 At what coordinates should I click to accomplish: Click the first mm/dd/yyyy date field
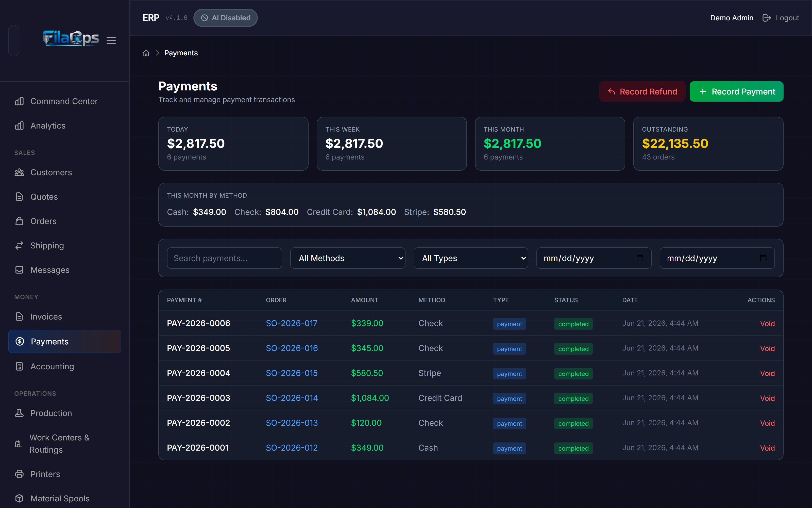click(594, 258)
